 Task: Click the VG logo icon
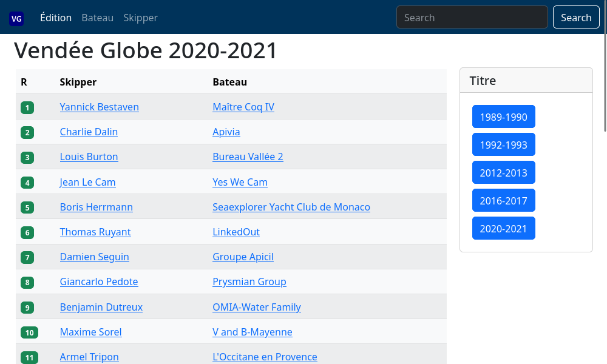pyautogui.click(x=16, y=19)
